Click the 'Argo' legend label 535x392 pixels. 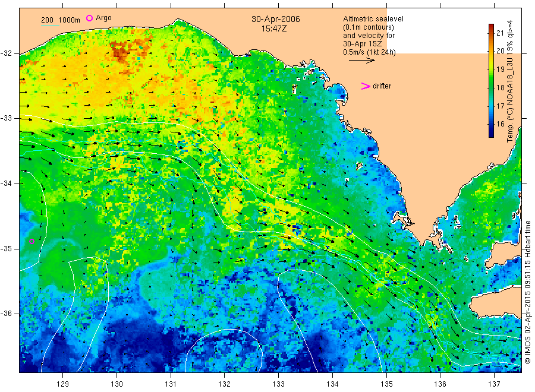(103, 18)
